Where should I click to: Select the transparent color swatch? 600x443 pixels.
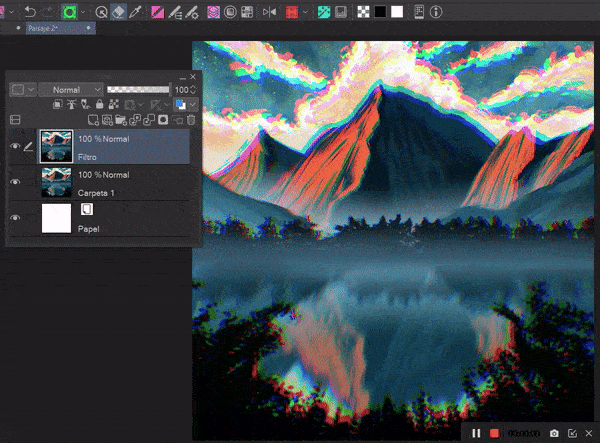click(363, 12)
